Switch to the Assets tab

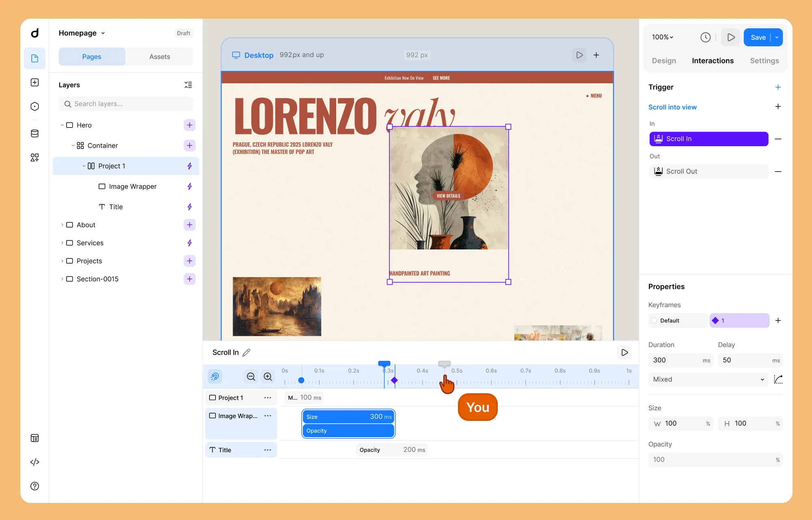pos(160,57)
